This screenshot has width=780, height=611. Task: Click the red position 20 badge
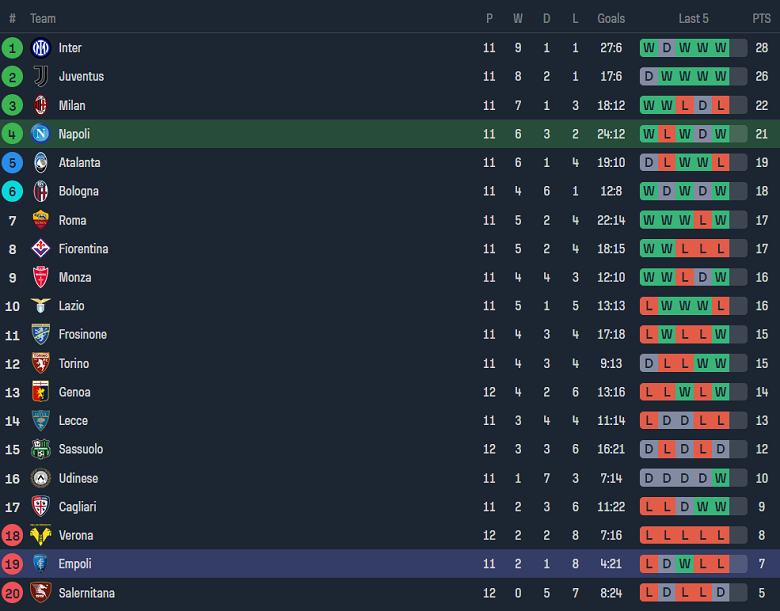[x=12, y=593]
